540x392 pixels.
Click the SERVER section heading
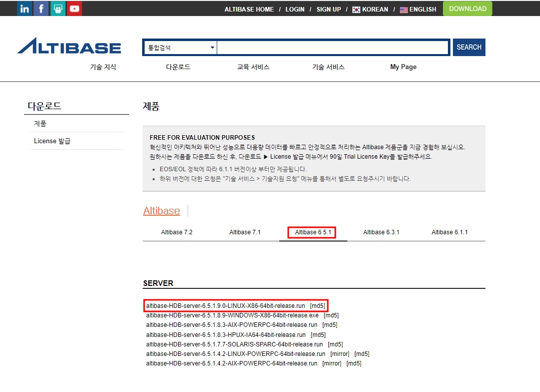158,283
